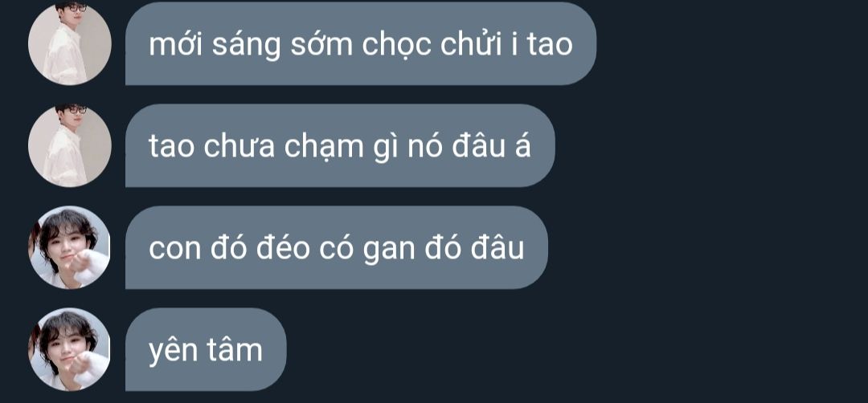Click the word "gan" in the third message

point(389,250)
